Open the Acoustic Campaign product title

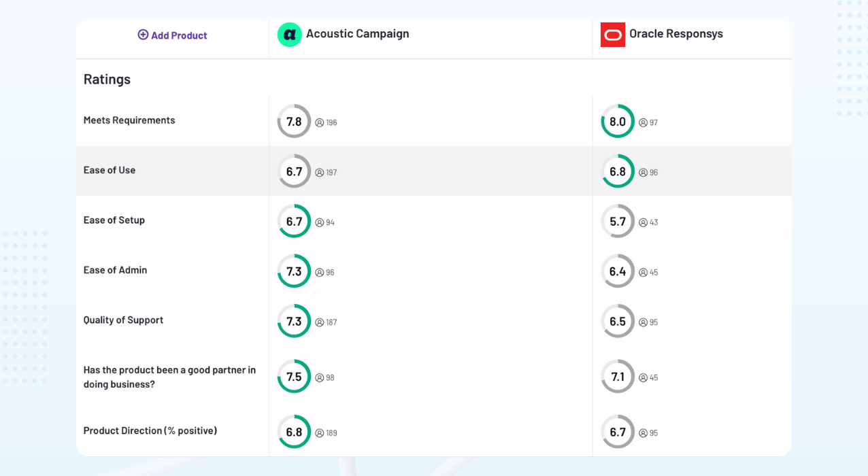tap(357, 33)
